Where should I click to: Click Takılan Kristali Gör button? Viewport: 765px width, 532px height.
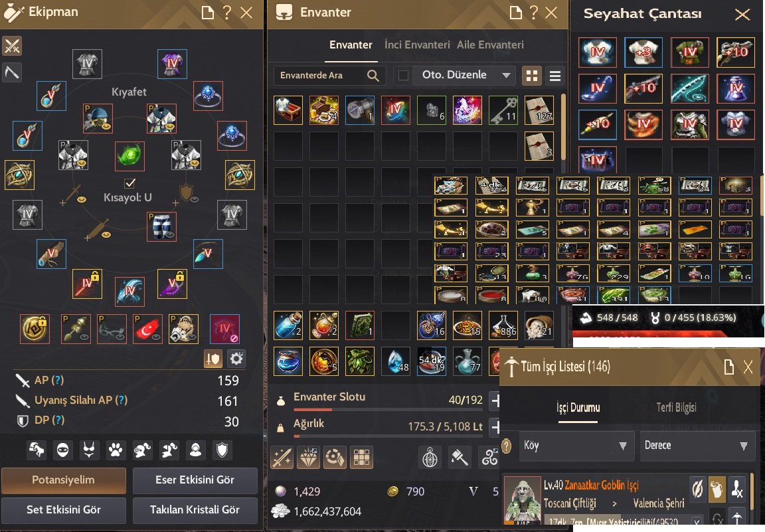pos(195,510)
